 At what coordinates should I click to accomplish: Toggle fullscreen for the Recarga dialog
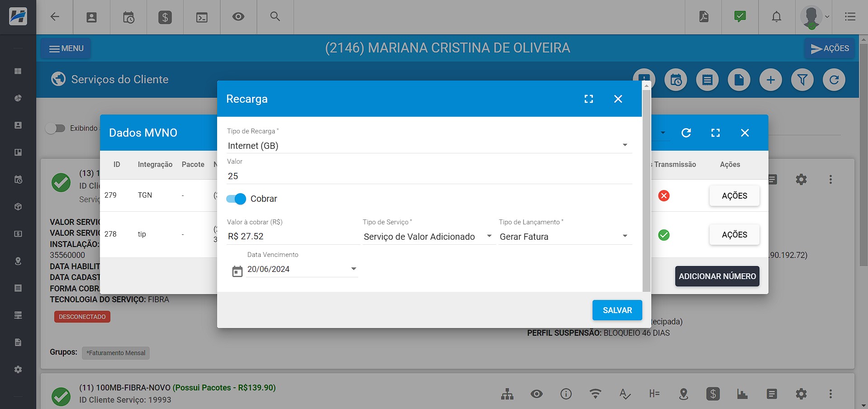(x=588, y=99)
